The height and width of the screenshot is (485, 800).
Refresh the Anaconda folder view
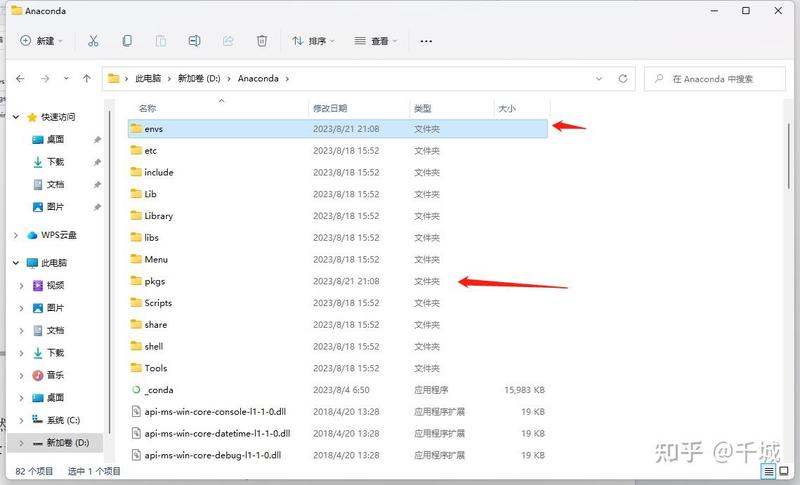(623, 79)
